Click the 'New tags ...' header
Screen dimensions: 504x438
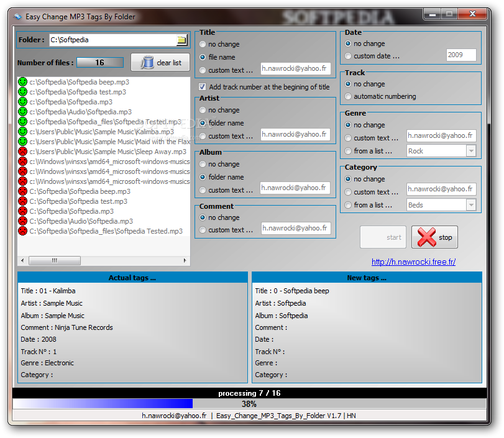click(367, 278)
